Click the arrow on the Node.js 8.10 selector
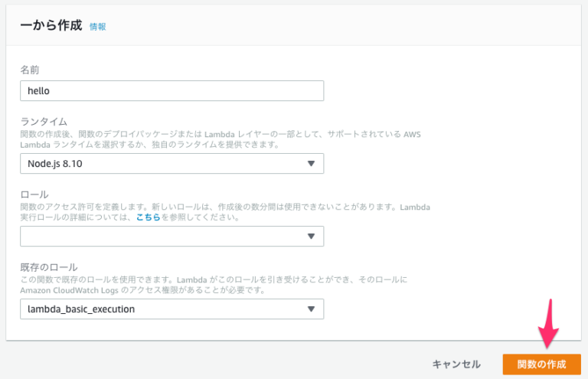Screen dimensions: 588x379 [311, 163]
